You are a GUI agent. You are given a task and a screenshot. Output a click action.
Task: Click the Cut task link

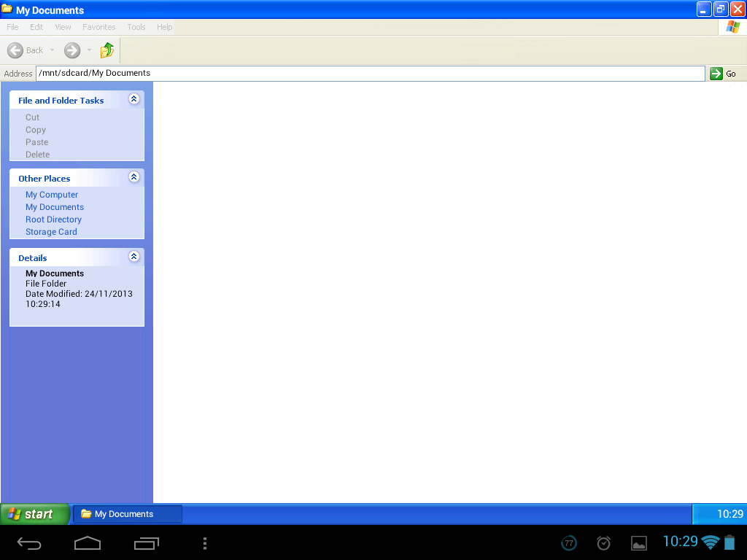point(32,117)
